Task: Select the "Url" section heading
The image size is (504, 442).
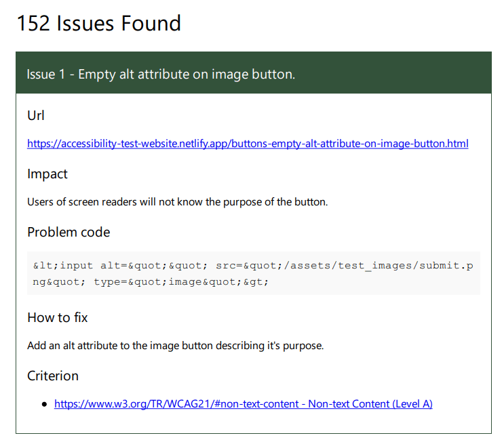Action: [x=36, y=116]
